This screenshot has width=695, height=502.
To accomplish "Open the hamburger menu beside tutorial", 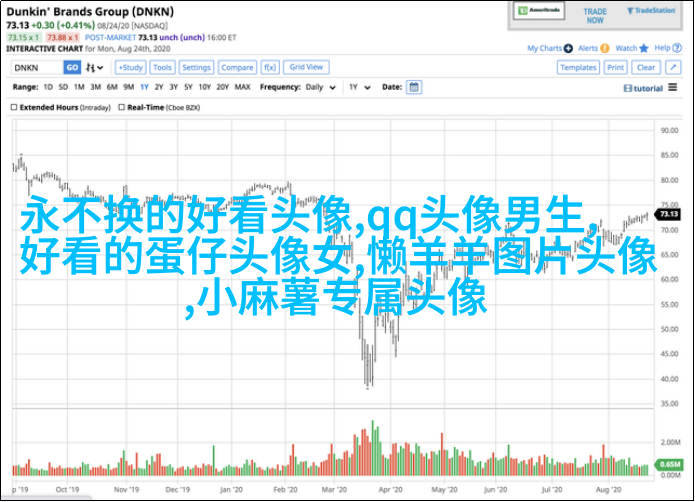I will pos(673,87).
